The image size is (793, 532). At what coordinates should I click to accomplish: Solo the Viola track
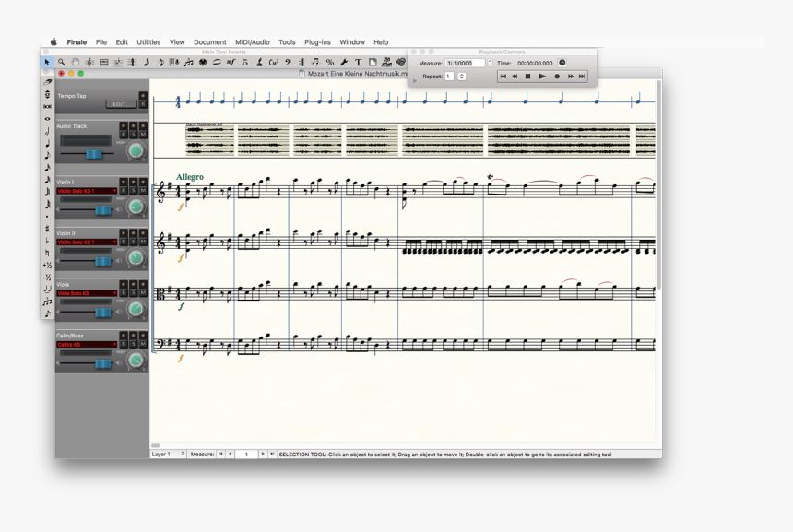pos(133,293)
